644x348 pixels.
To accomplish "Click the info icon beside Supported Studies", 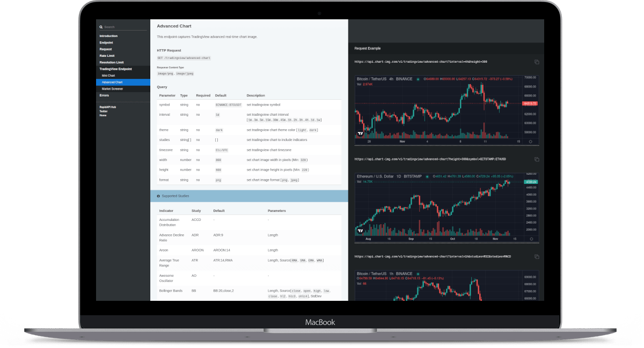I will [x=158, y=196].
